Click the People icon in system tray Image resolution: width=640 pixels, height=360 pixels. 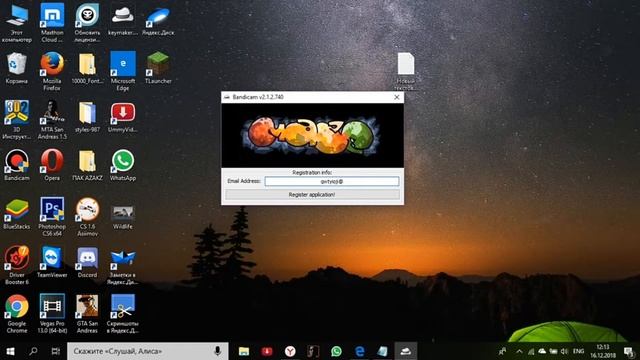tap(502, 351)
